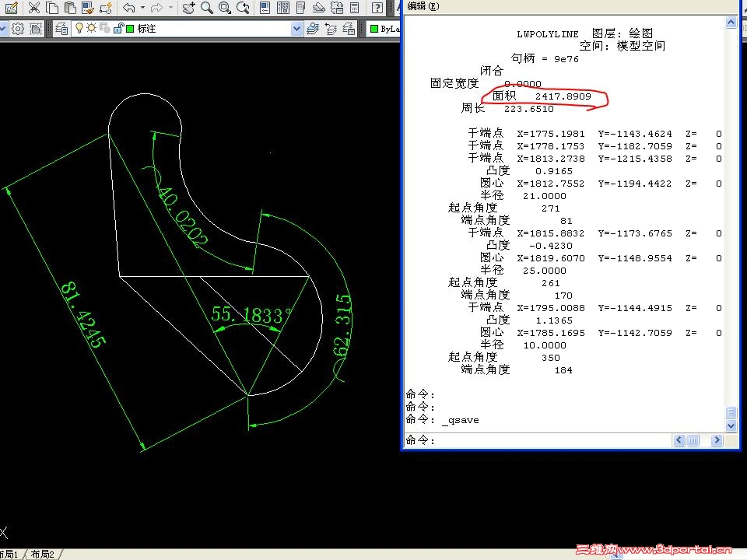The image size is (747, 560).
Task: Click the area value 2417.8909
Action: [x=563, y=96]
